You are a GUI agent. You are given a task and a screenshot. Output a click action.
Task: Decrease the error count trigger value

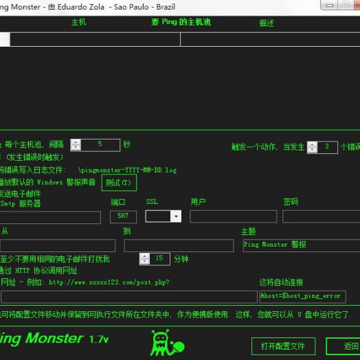click(x=312, y=150)
